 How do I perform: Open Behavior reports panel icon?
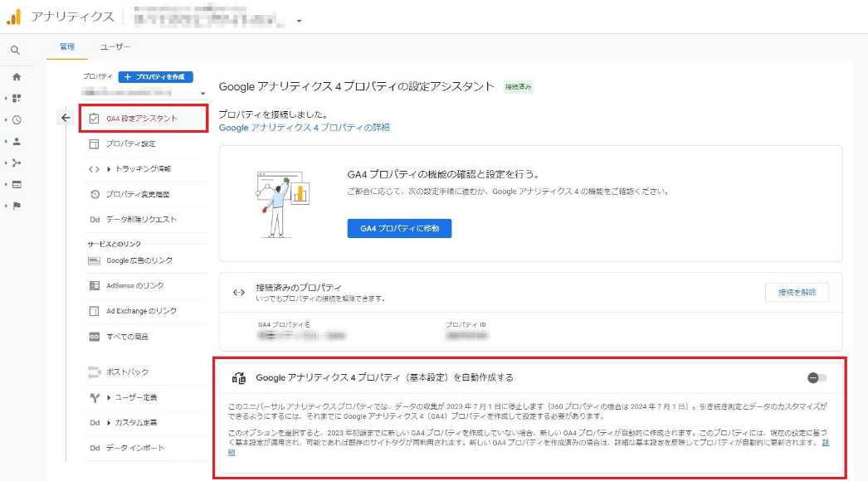click(x=17, y=184)
